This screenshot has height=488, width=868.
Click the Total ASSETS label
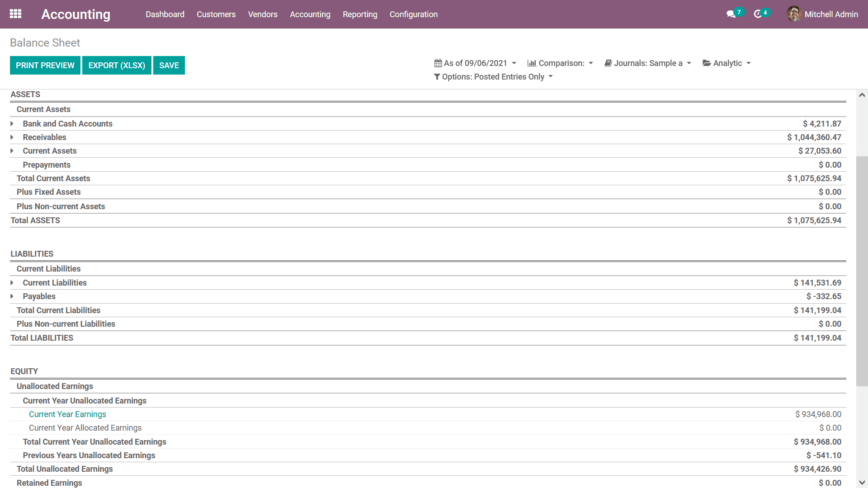(35, 221)
